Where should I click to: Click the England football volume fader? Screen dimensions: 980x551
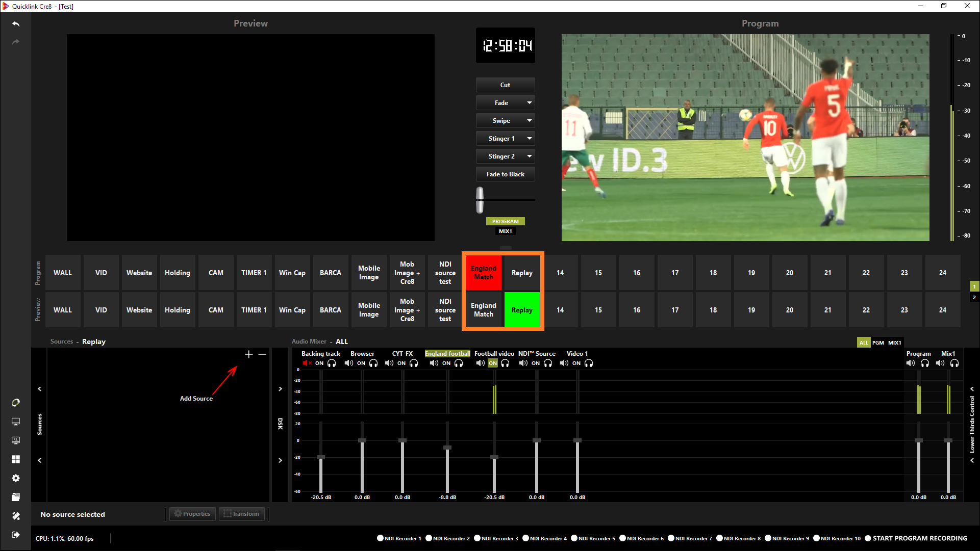(x=447, y=448)
